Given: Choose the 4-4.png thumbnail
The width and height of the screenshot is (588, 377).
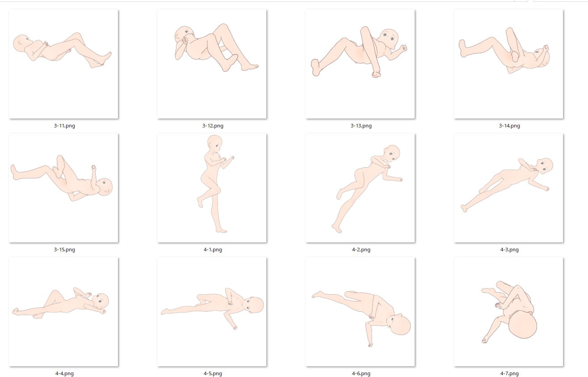Looking at the screenshot, I should click(63, 312).
